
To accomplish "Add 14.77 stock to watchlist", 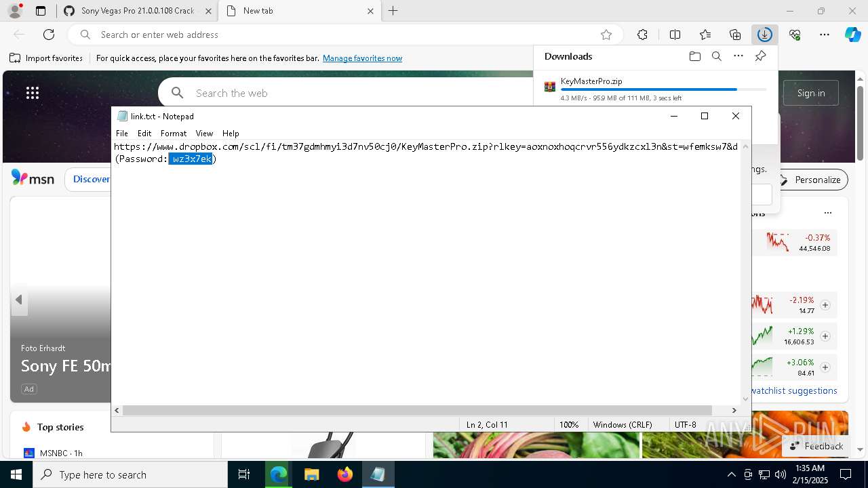I will point(825,305).
